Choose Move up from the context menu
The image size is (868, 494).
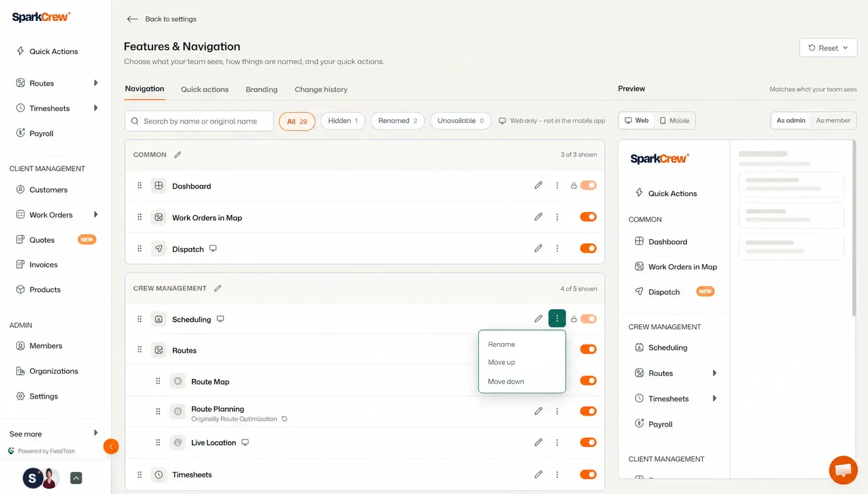pos(502,362)
